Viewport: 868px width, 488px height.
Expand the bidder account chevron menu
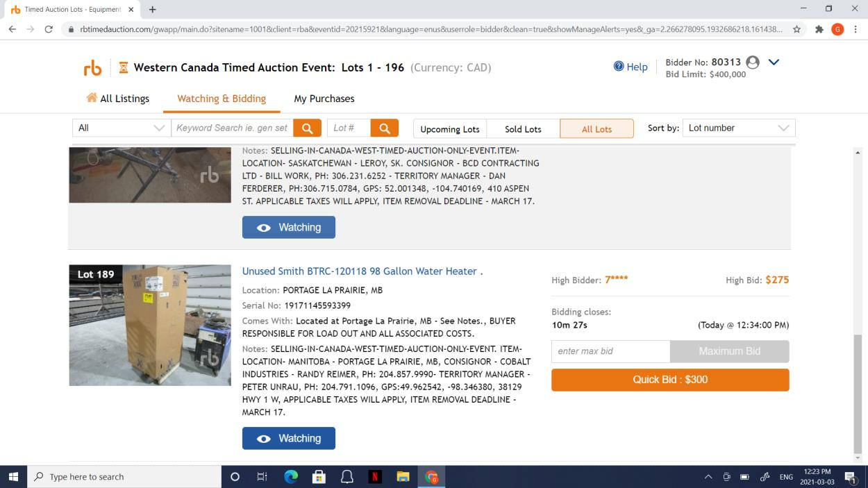[x=774, y=62]
